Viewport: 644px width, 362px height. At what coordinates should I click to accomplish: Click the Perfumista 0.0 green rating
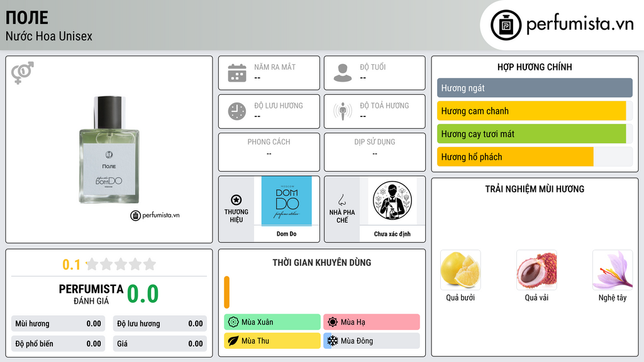[x=143, y=294]
